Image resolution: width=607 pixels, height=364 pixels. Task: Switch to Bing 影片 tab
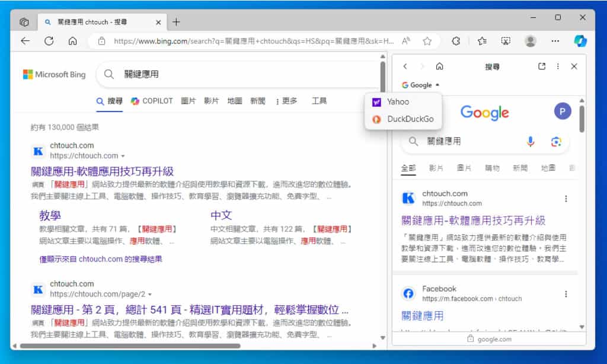click(212, 101)
